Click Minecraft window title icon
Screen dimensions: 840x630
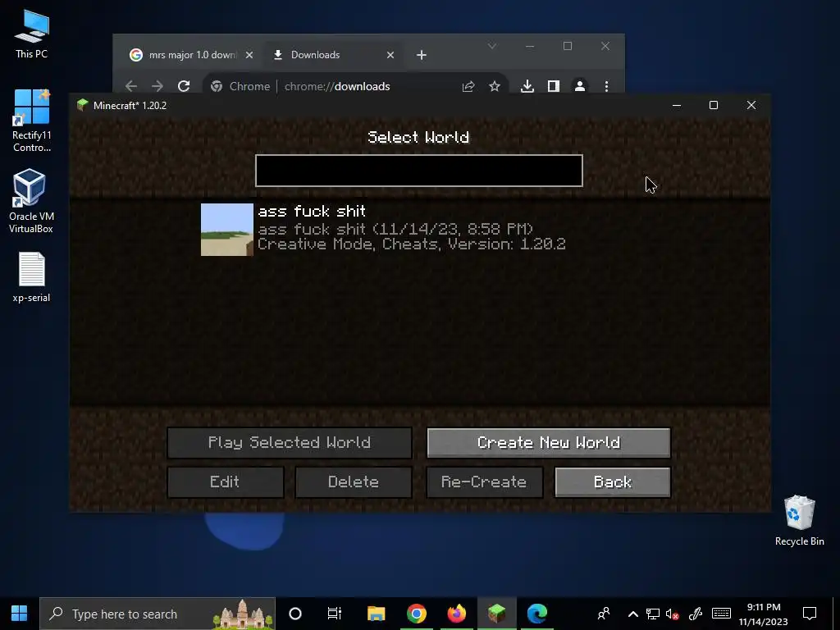(x=83, y=105)
